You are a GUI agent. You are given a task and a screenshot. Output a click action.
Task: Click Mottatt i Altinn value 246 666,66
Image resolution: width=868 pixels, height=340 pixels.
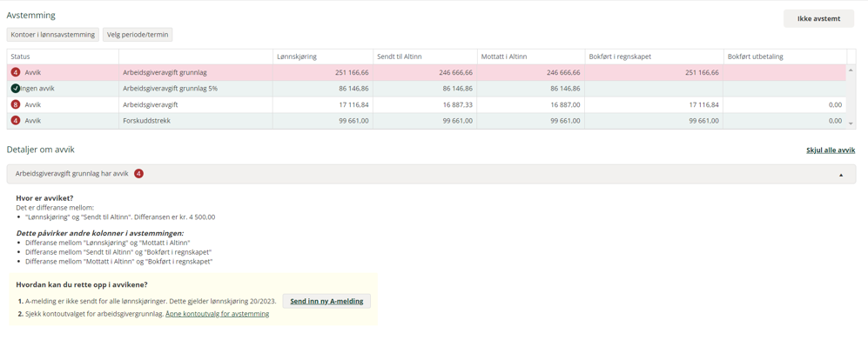coord(563,72)
